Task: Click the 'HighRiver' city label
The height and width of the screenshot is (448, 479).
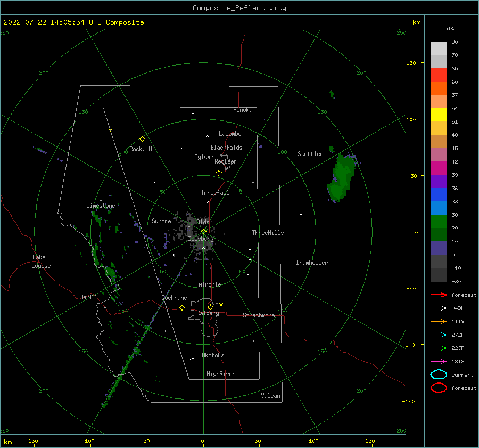Action: (x=221, y=374)
